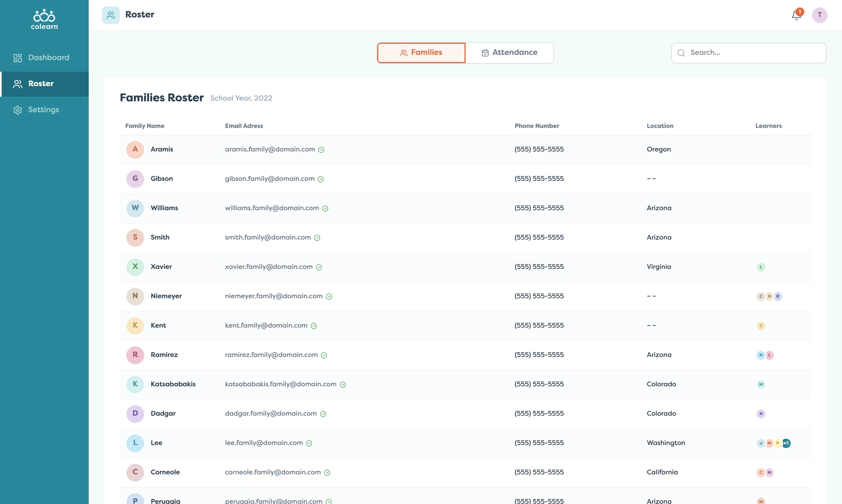
Task: Click the user profile avatar T
Action: [819, 15]
